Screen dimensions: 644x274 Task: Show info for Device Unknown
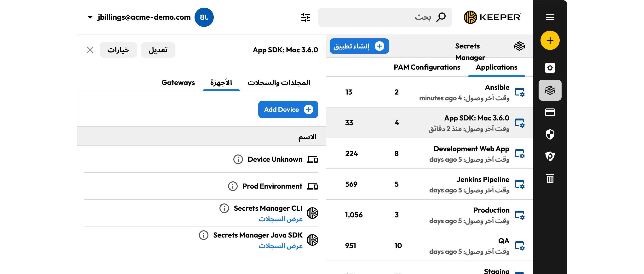238,159
